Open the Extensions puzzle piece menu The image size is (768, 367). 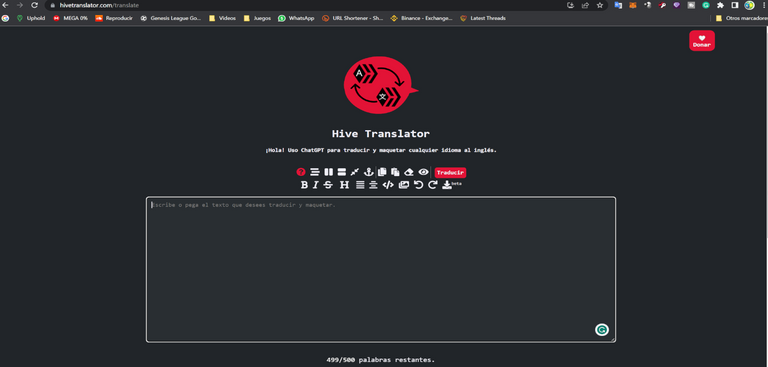720,5
